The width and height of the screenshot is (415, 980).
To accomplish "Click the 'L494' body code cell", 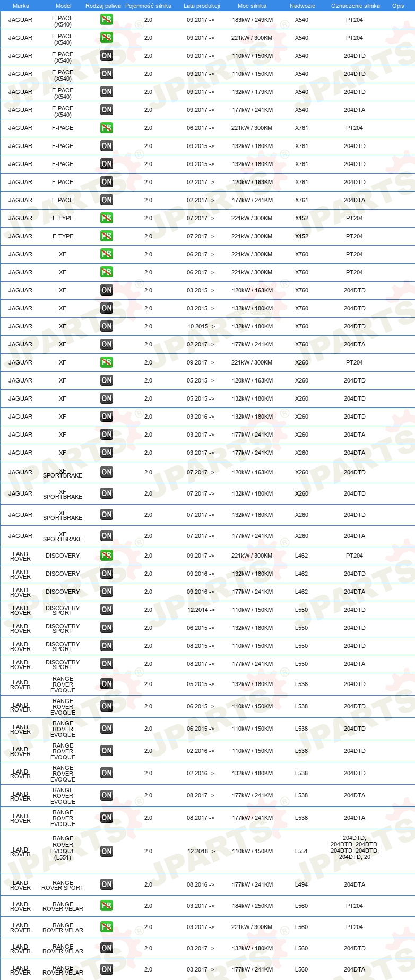I will tap(301, 884).
